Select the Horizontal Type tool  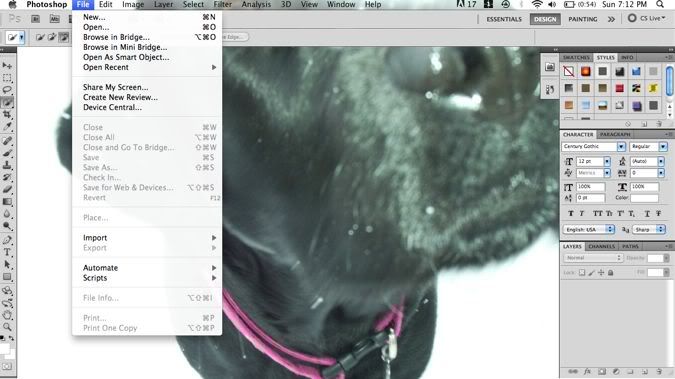7,252
